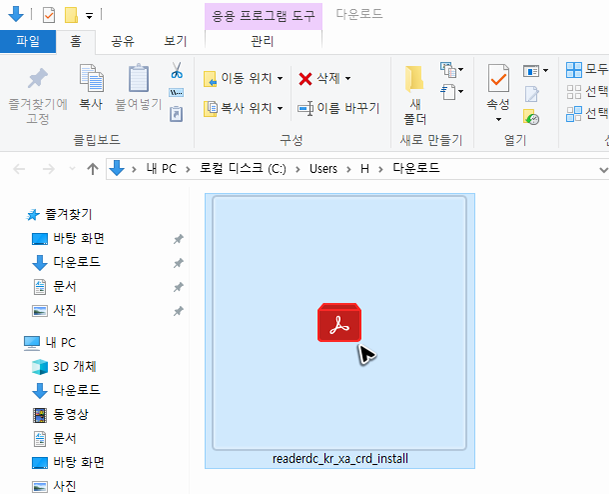The image size is (609, 494).
Task: Select 내 PC in navigation pane
Action: 61,343
